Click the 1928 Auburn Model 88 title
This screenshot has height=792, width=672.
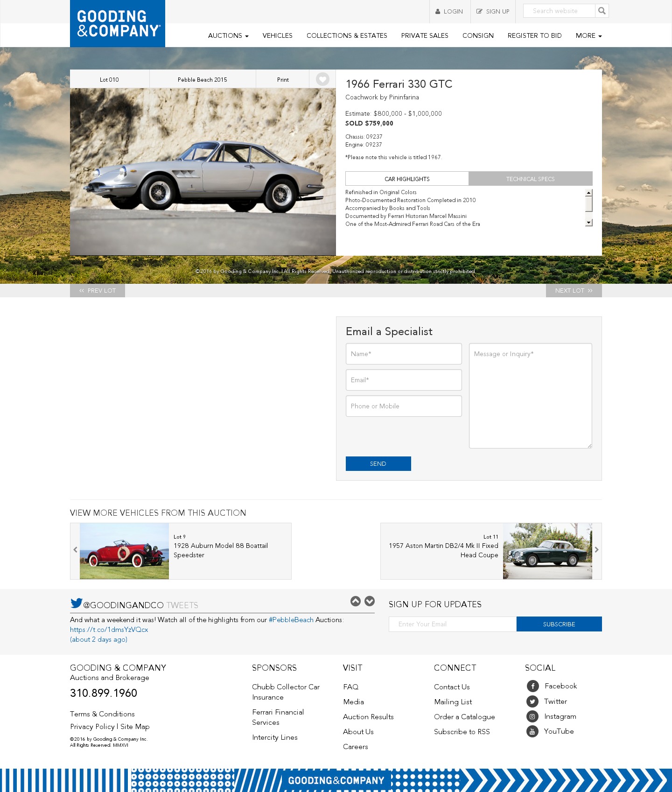tap(221, 550)
